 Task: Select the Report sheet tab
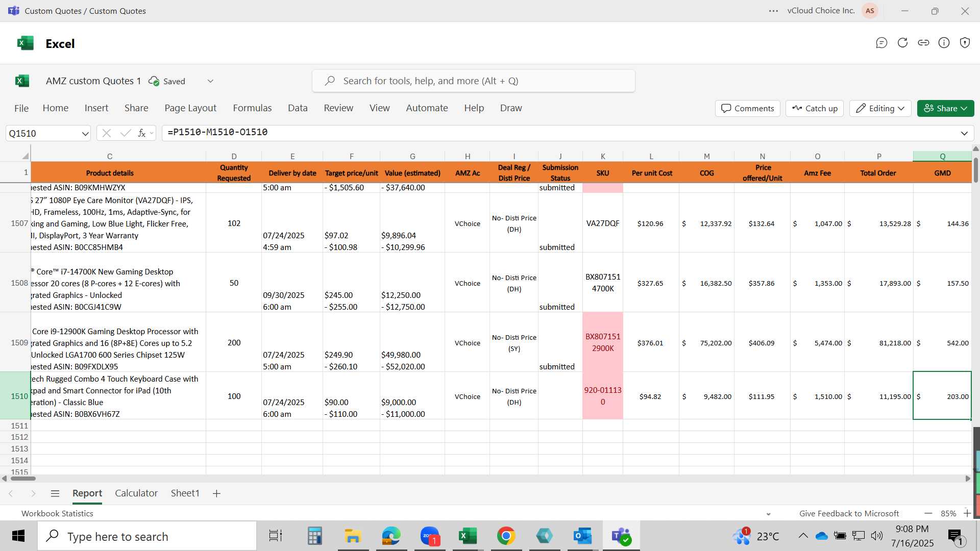87,493
